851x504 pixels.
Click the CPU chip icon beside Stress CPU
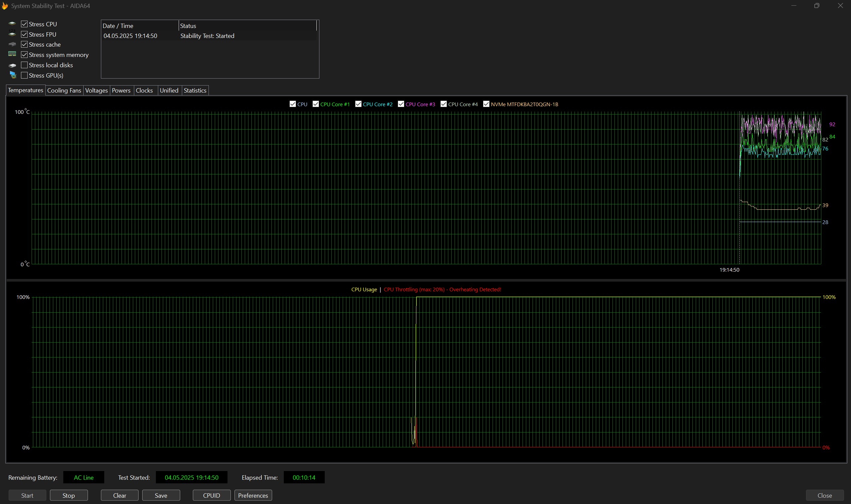[x=12, y=24]
